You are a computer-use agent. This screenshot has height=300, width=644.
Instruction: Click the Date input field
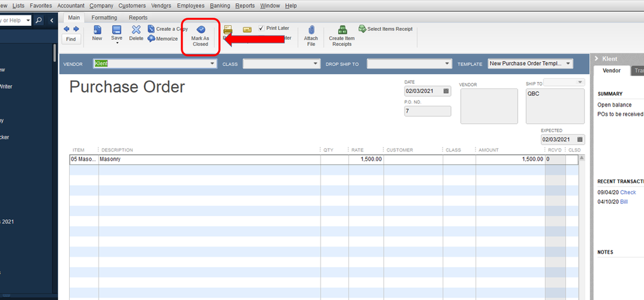[x=428, y=91]
